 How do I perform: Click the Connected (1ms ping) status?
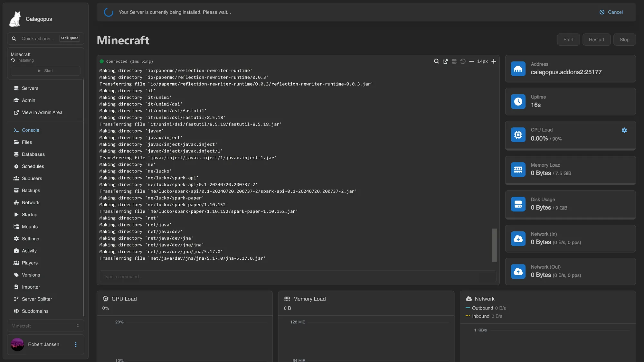(126, 61)
